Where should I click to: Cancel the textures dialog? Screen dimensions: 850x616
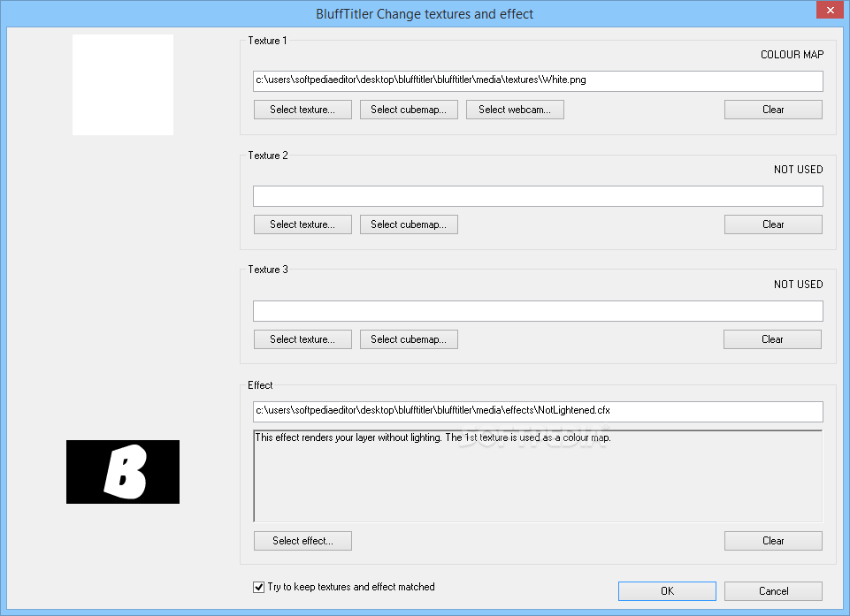point(773,591)
